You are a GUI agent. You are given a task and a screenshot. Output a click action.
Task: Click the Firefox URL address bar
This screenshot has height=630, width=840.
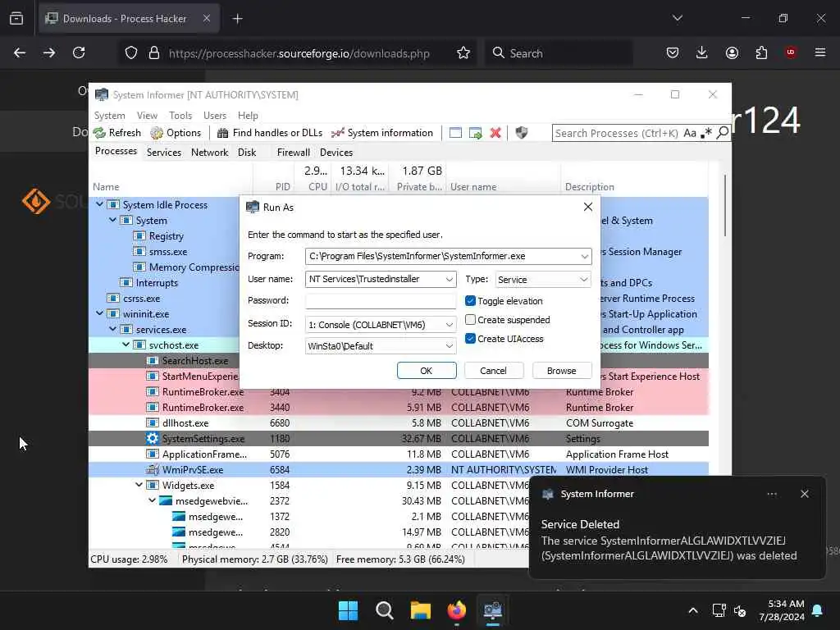point(299,53)
